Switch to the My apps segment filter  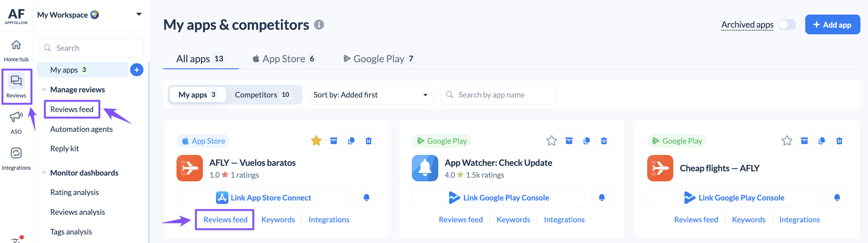(x=197, y=95)
